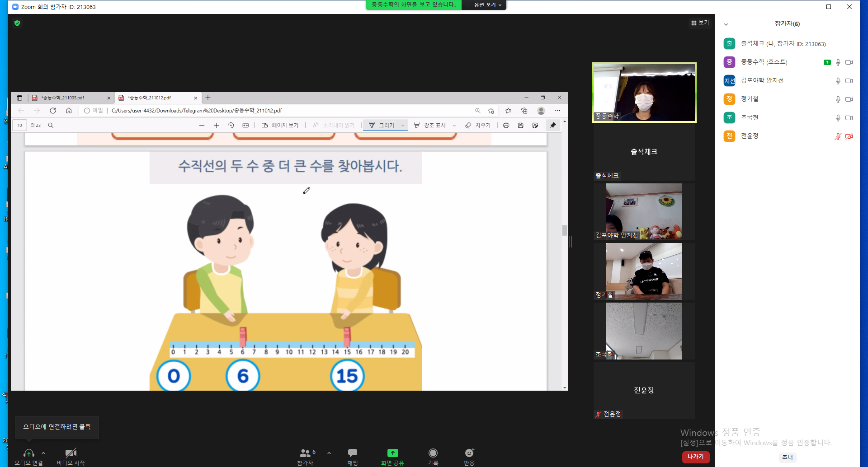Pin the PDF toolbar icon
868x467 pixels.
tap(553, 126)
